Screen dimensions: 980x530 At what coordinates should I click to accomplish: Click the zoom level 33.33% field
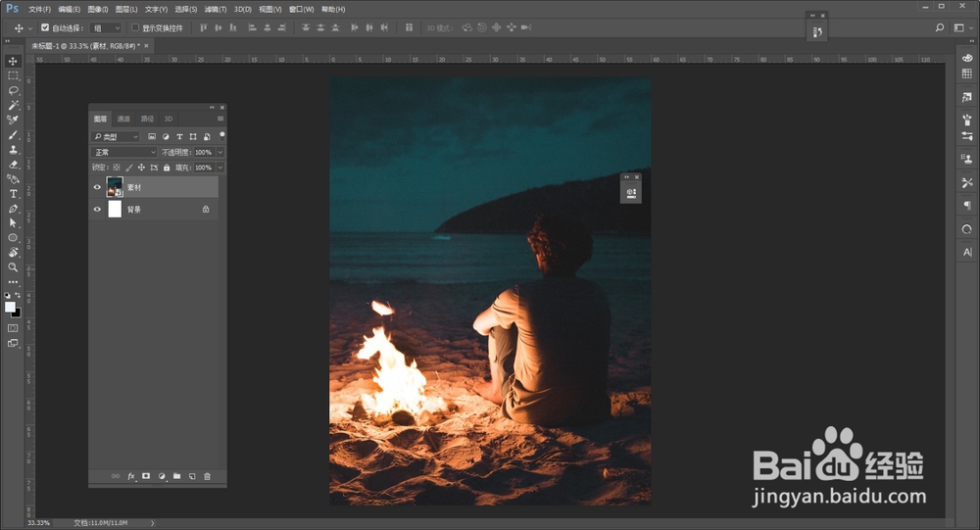39,522
